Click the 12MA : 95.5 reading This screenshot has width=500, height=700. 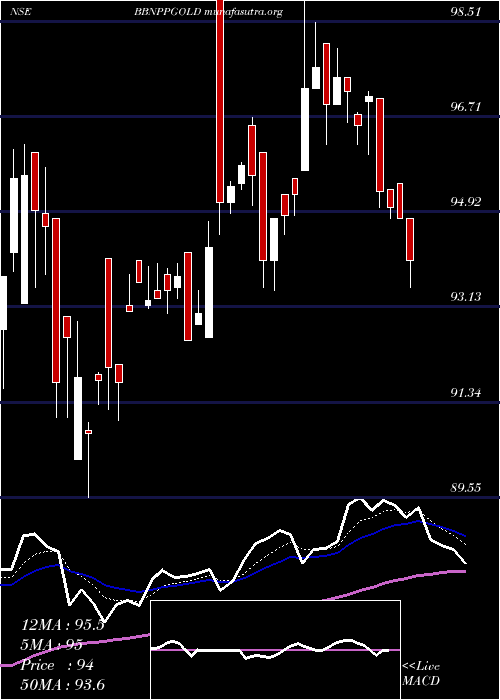coord(62,625)
